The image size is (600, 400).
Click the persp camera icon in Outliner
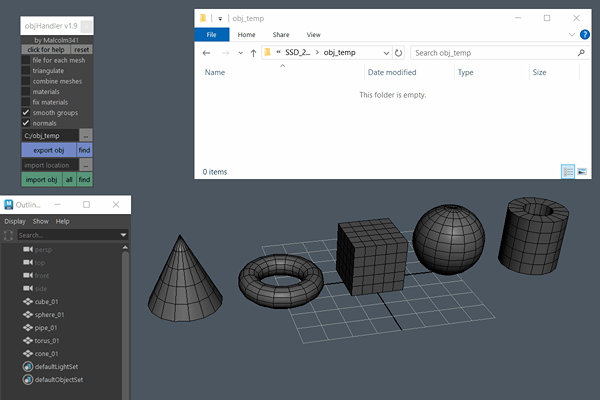[x=27, y=249]
